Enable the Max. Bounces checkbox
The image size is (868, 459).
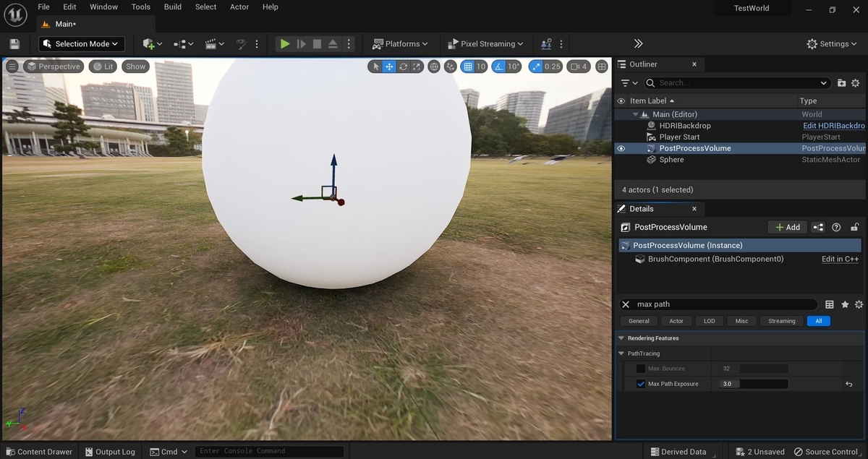(x=640, y=369)
